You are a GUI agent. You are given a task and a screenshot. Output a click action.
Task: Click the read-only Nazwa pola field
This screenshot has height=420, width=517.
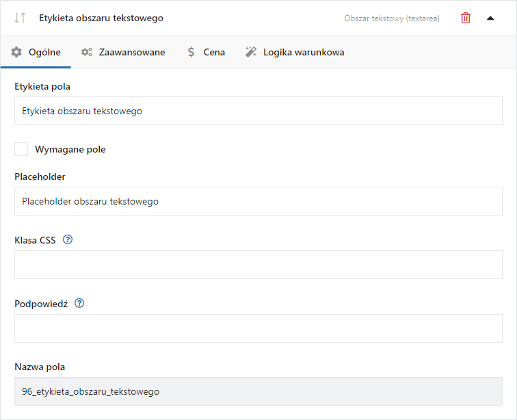tap(258, 391)
